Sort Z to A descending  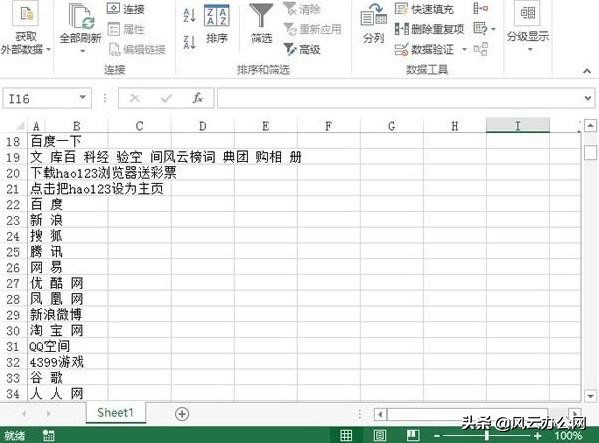pos(189,42)
